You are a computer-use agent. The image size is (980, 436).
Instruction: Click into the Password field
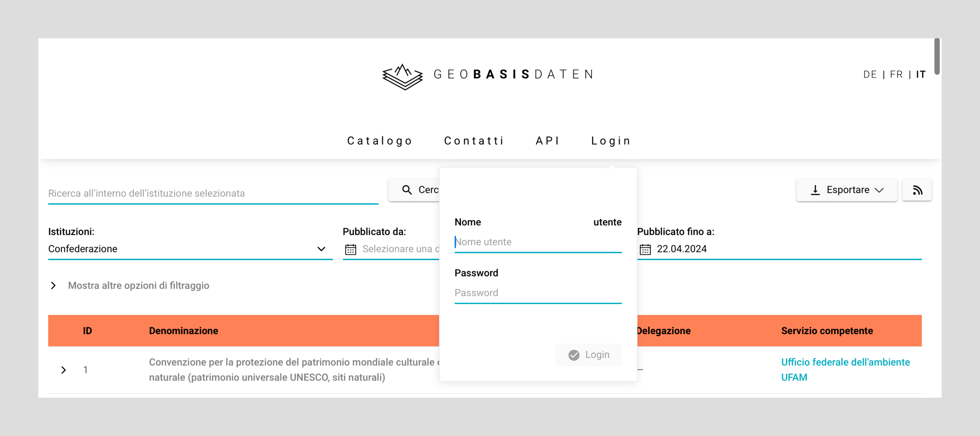538,293
